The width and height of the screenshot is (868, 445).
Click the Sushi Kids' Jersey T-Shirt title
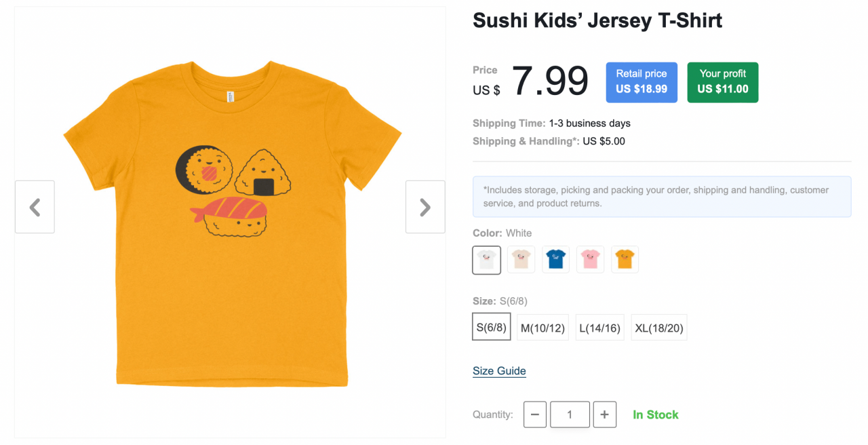click(597, 20)
